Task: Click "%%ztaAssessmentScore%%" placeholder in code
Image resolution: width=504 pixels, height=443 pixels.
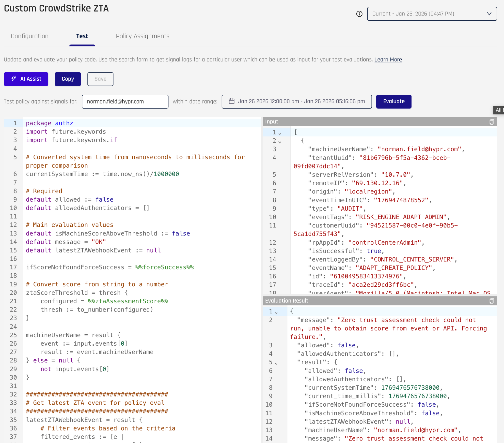Action: (128, 301)
